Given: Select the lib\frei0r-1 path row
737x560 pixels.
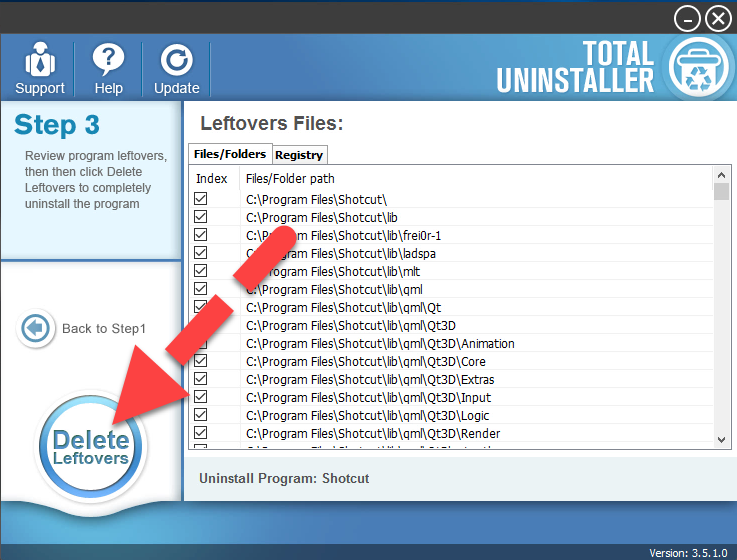Looking at the screenshot, I should [343, 236].
